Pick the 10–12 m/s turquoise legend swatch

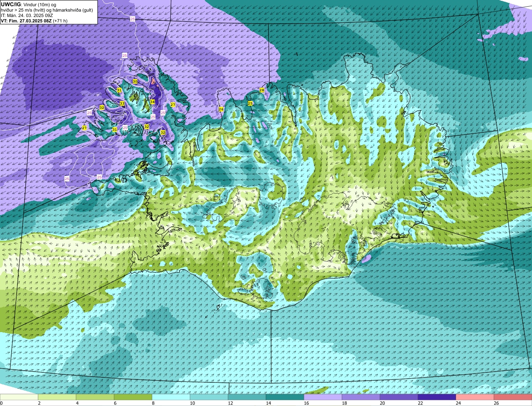click(x=209, y=397)
